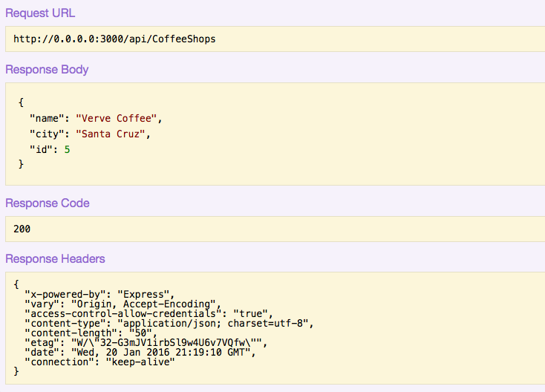Click the date header Wed, 20 Jan 2016

140,353
